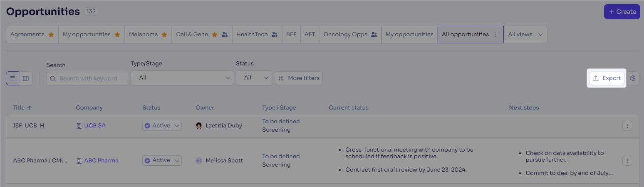Viewport: 644px width, 187px height.
Task: Open row actions menu for ABC Pharma
Action: [627, 161]
